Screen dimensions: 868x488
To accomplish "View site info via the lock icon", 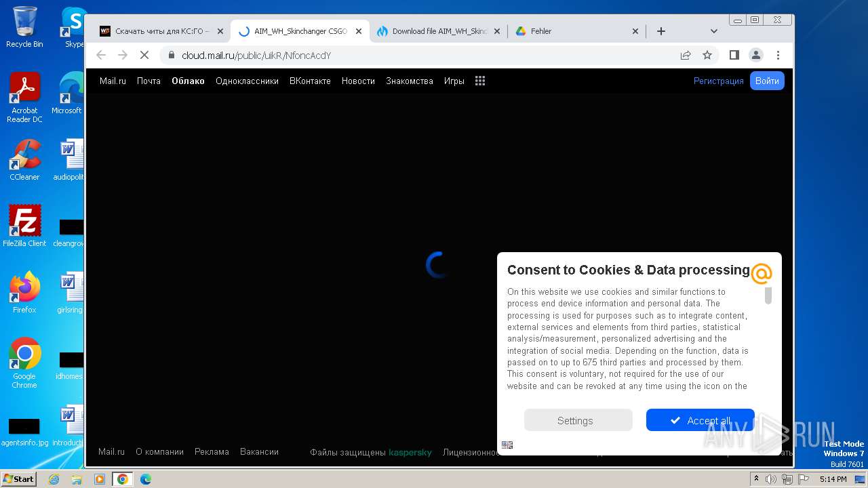I will coord(171,55).
